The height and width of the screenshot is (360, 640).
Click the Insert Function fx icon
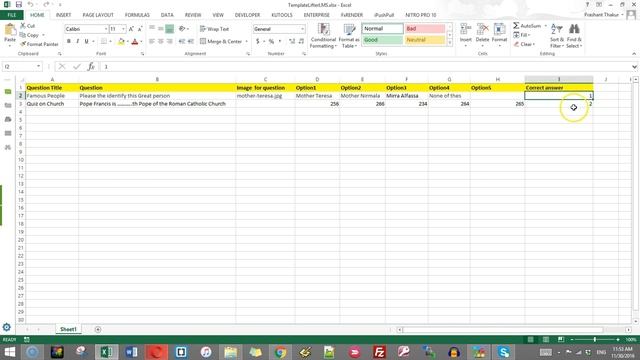coord(91,67)
